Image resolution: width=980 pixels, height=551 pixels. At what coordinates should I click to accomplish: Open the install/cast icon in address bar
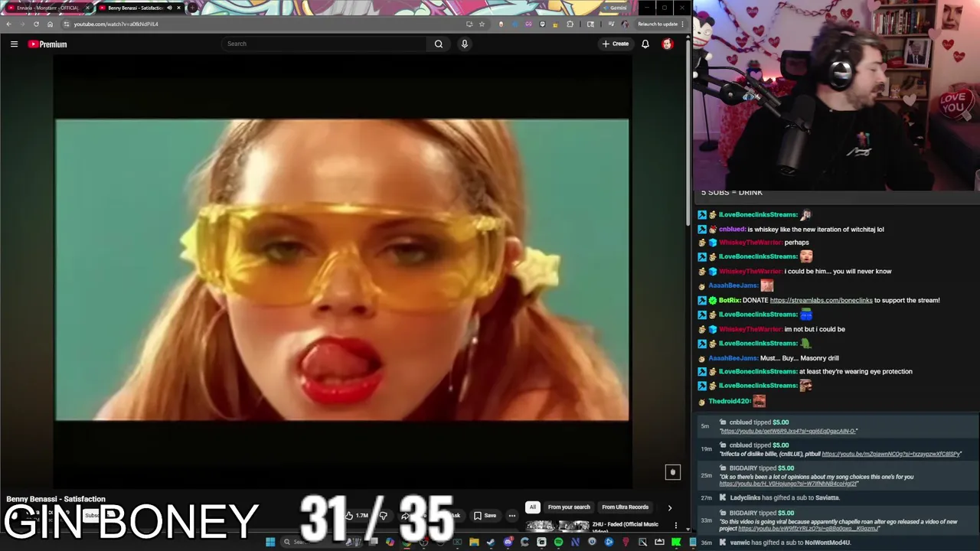point(469,24)
